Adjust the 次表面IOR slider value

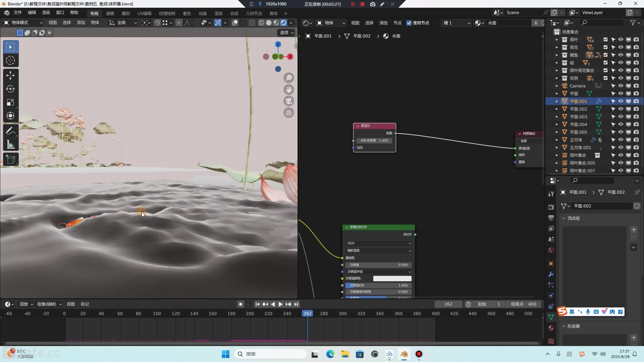pos(379,285)
